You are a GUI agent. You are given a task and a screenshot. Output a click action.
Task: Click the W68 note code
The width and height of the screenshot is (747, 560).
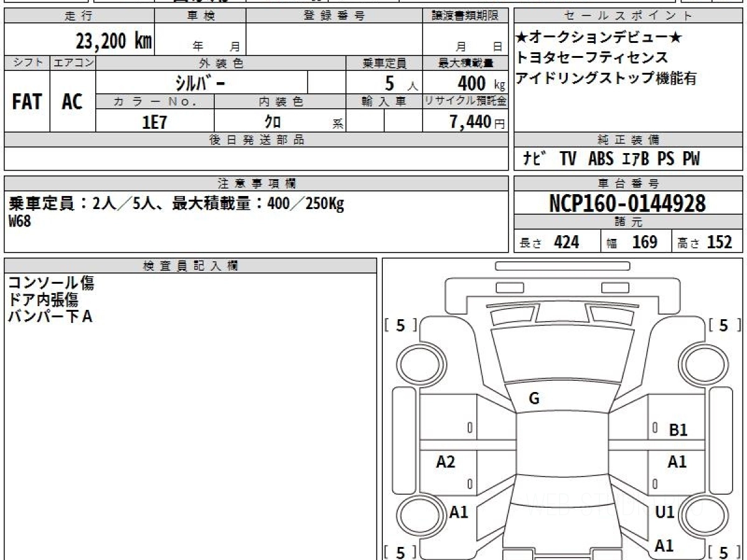[20, 222]
